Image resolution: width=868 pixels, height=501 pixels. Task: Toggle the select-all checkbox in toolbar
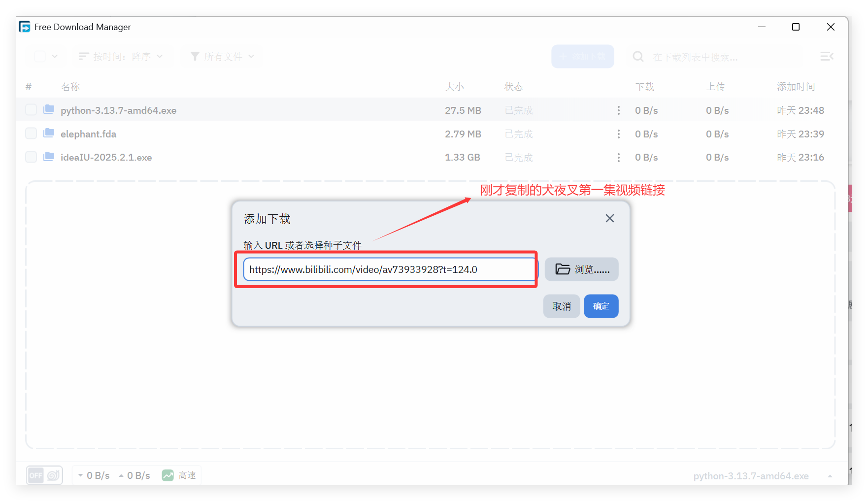coord(40,57)
